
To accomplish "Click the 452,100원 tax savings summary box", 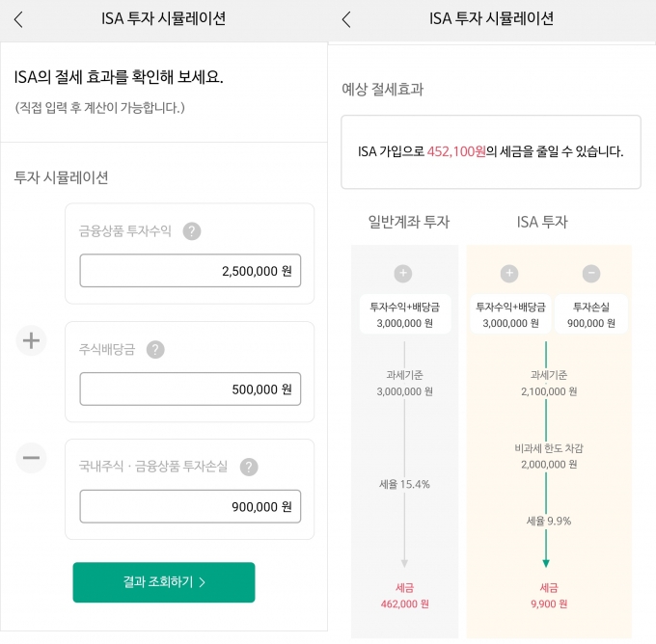I will pyautogui.click(x=491, y=151).
